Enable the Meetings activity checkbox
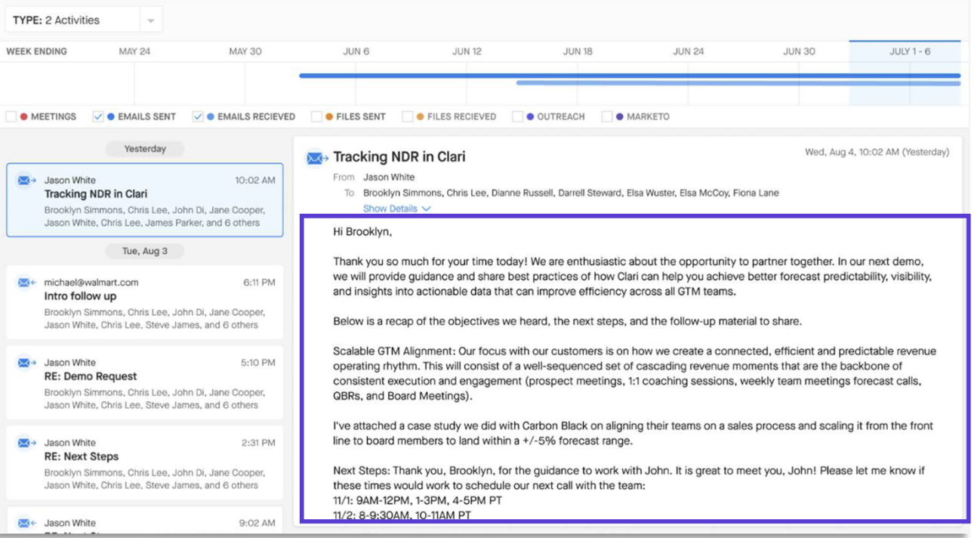This screenshot has height=538, width=980. pyautogui.click(x=11, y=117)
